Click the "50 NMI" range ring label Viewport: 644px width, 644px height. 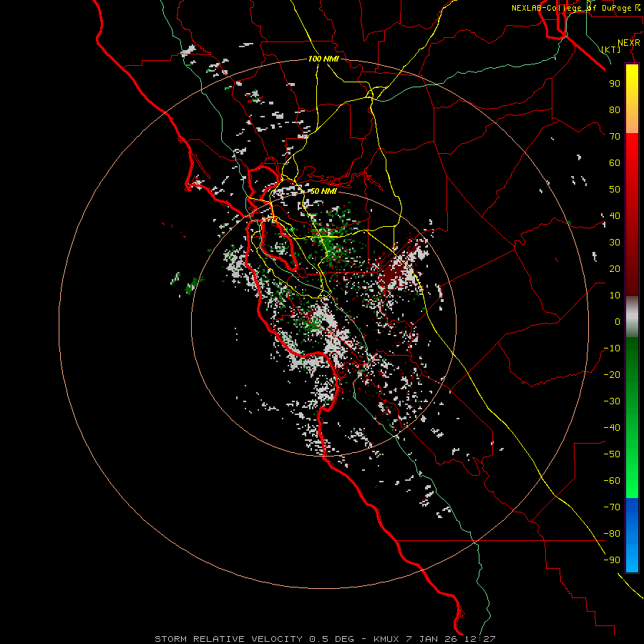click(x=323, y=191)
